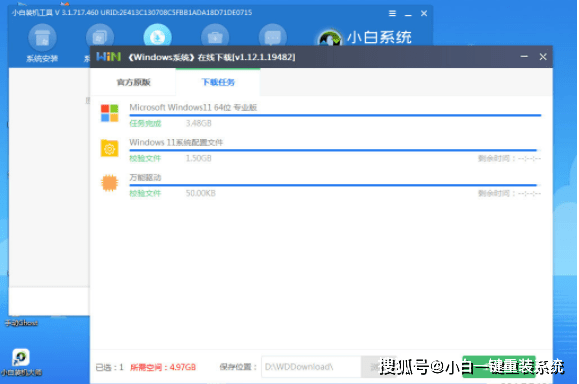
Task: Click the 剩余时间 label of the 万能驱动 row
Action: coord(509,193)
